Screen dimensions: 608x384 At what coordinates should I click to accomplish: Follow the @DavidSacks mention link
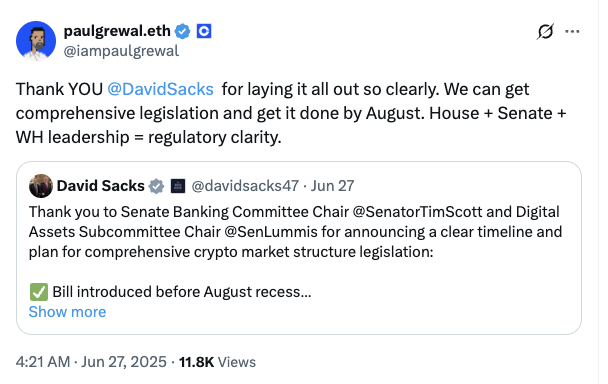pyautogui.click(x=161, y=89)
